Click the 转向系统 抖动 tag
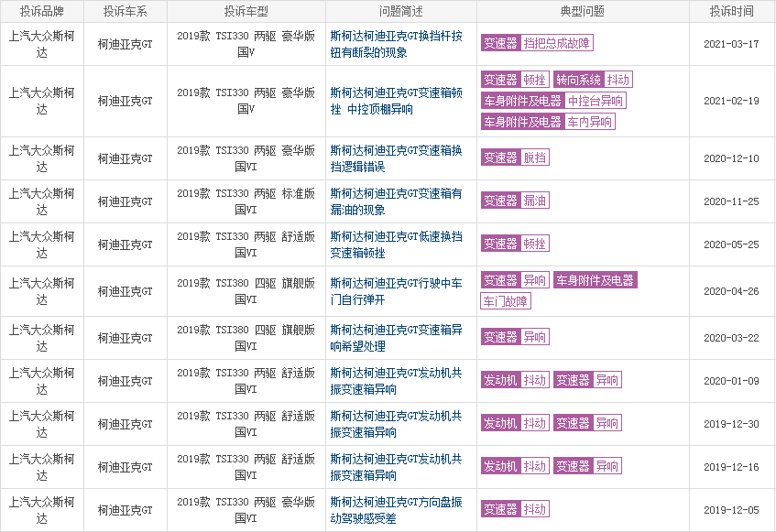This screenshot has height=532, width=776. 593,80
